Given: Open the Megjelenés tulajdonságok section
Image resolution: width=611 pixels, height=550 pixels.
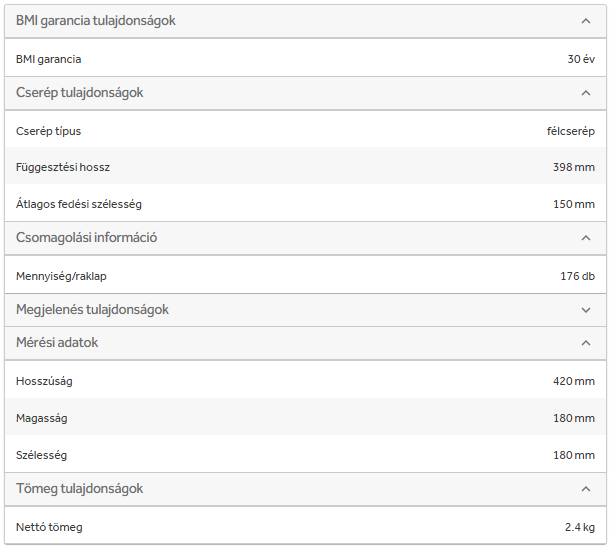Looking at the screenshot, I should click(93, 310).
